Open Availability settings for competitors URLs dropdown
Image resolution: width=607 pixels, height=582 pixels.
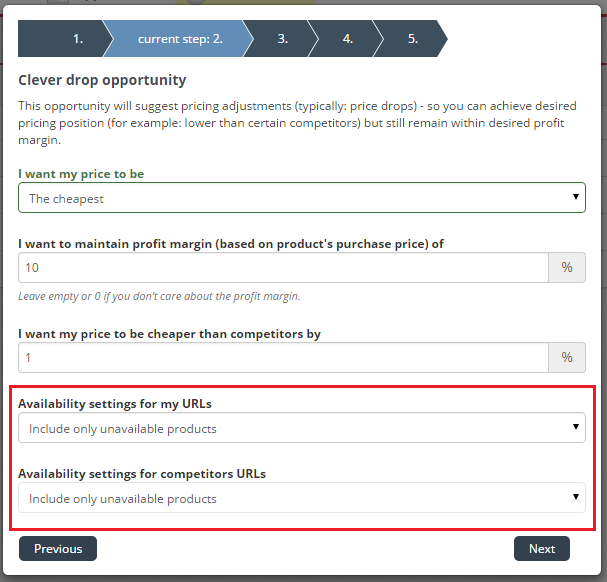(302, 498)
